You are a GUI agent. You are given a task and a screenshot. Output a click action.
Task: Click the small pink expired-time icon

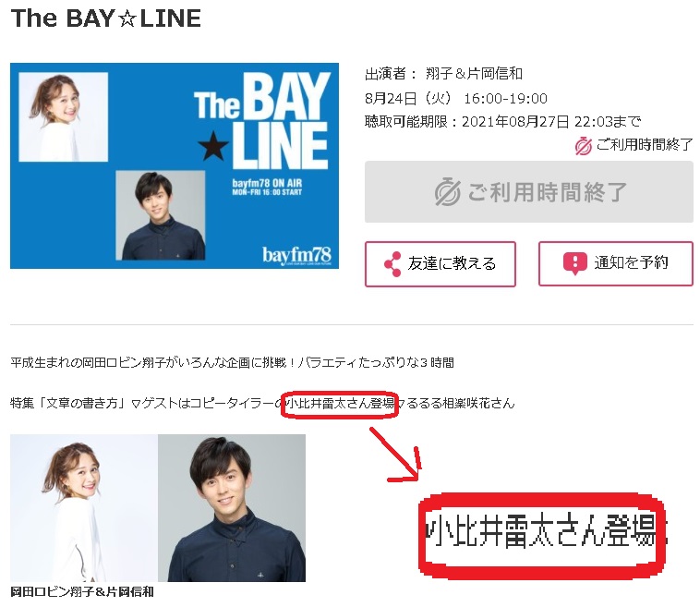(x=583, y=146)
